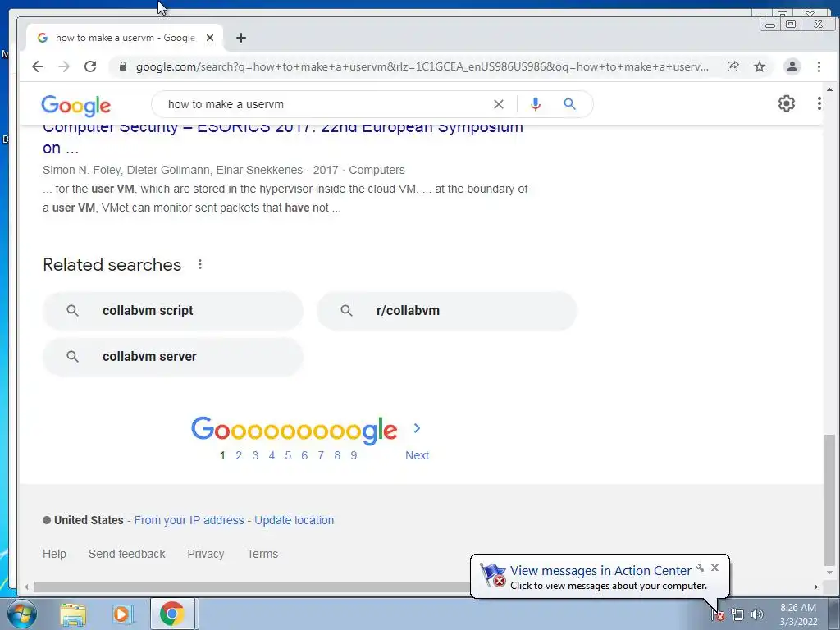This screenshot has width=840, height=630.
Task: Launch Windows Media Player from taskbar
Action: (122, 614)
